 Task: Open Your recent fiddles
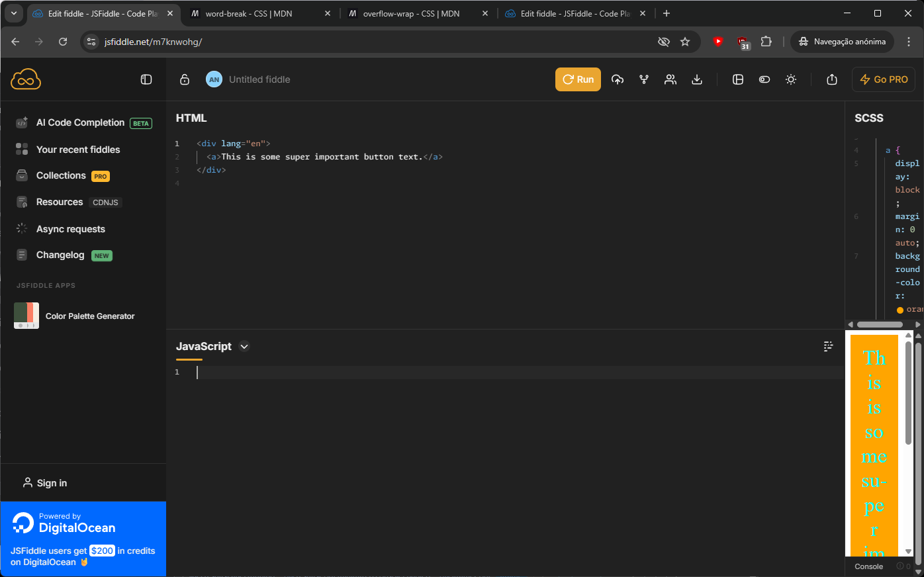click(68, 150)
